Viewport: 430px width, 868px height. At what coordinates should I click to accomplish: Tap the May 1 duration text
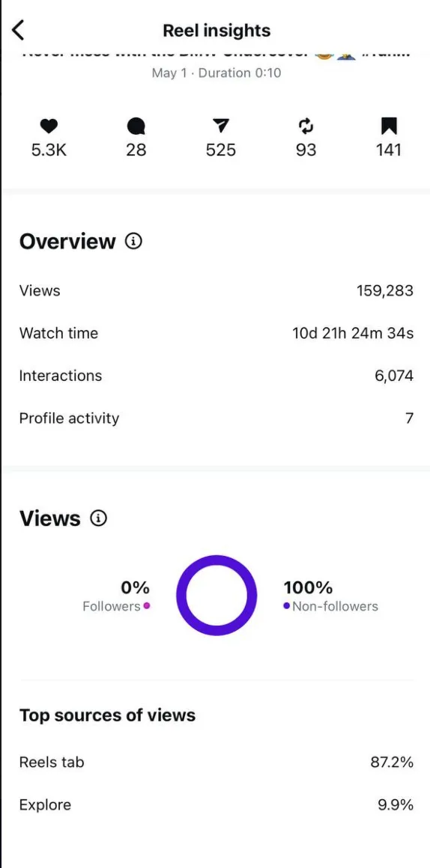click(216, 73)
